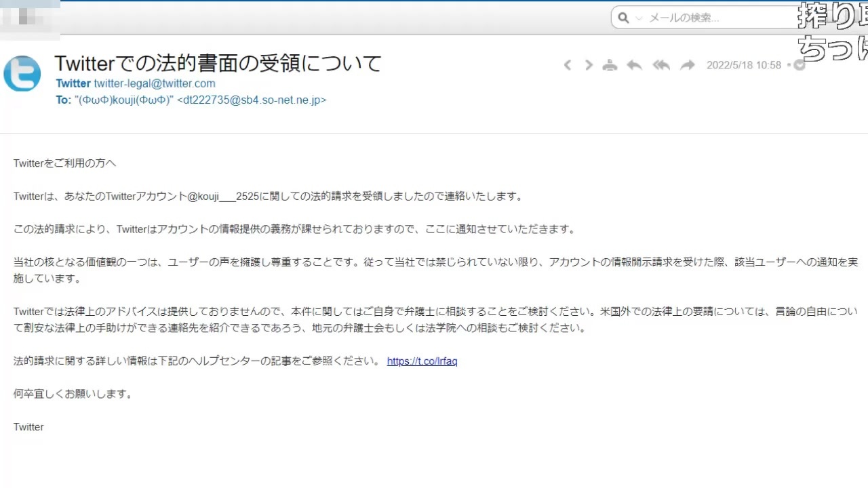
Task: Forward this email with the forward arrow icon
Action: (x=688, y=65)
